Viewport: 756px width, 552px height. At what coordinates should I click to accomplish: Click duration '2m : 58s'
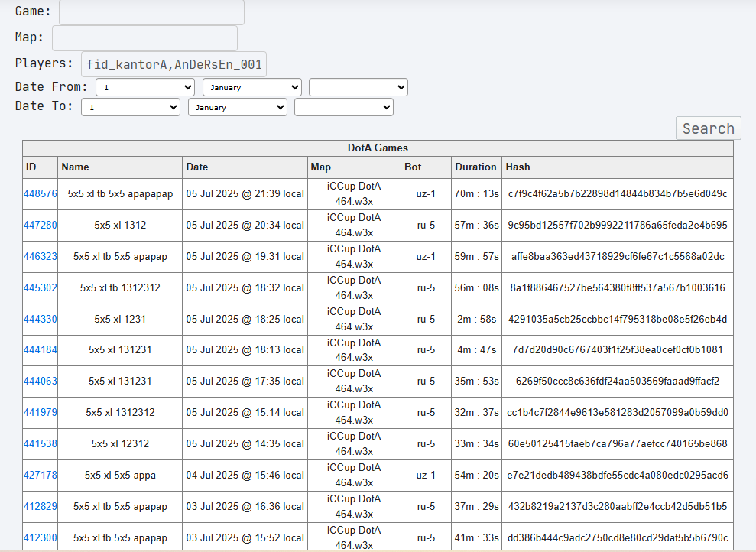coord(476,319)
